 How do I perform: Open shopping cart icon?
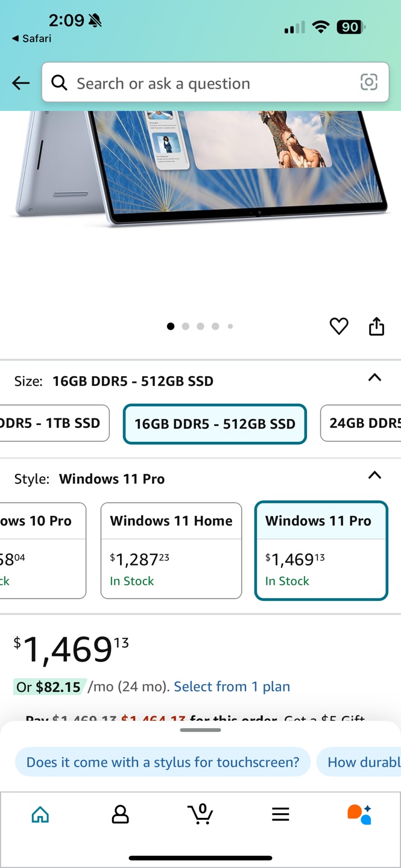point(201,814)
